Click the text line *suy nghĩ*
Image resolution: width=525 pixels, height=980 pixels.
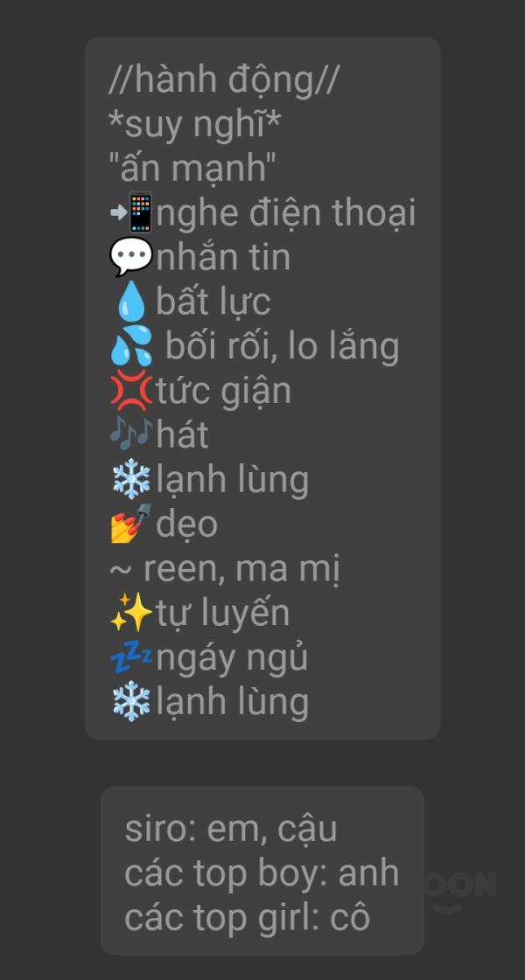(194, 124)
